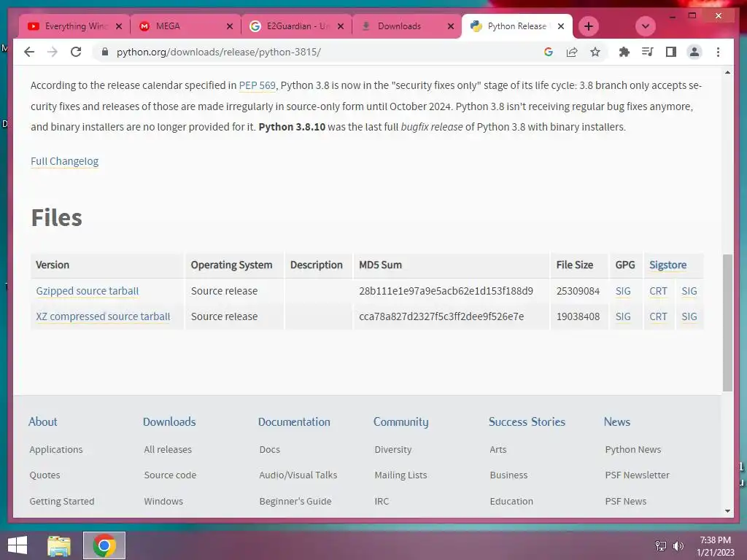The image size is (747, 560).
Task: Open the Source code footer link
Action: [170, 475]
